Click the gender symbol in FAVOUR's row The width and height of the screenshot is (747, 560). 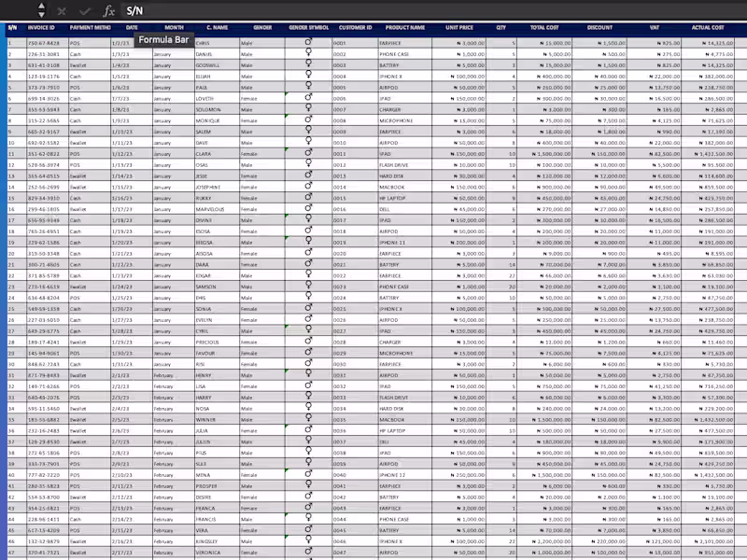coord(309,352)
